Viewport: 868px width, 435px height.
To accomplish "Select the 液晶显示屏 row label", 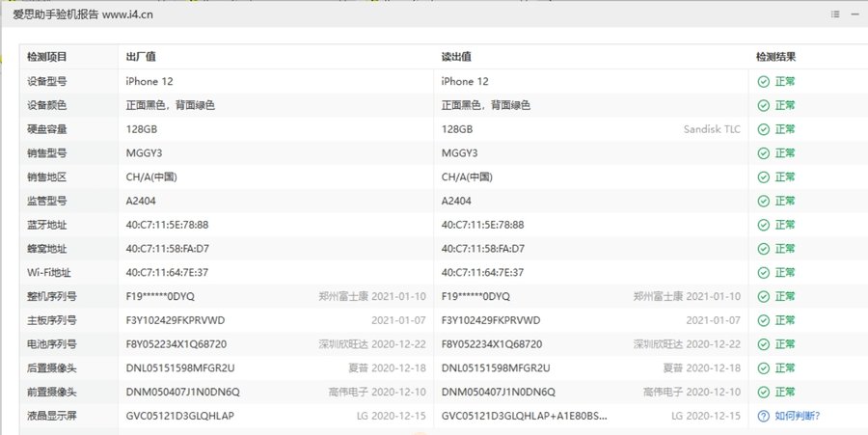I will pyautogui.click(x=52, y=416).
